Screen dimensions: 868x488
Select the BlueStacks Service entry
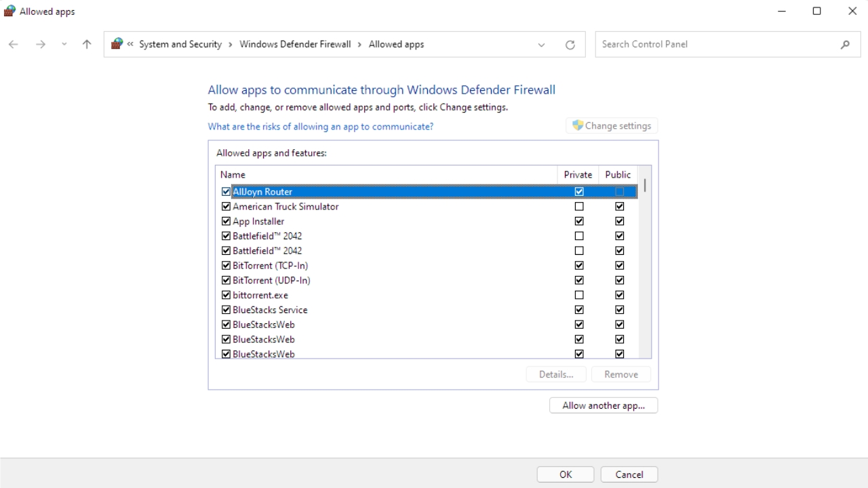pyautogui.click(x=270, y=310)
